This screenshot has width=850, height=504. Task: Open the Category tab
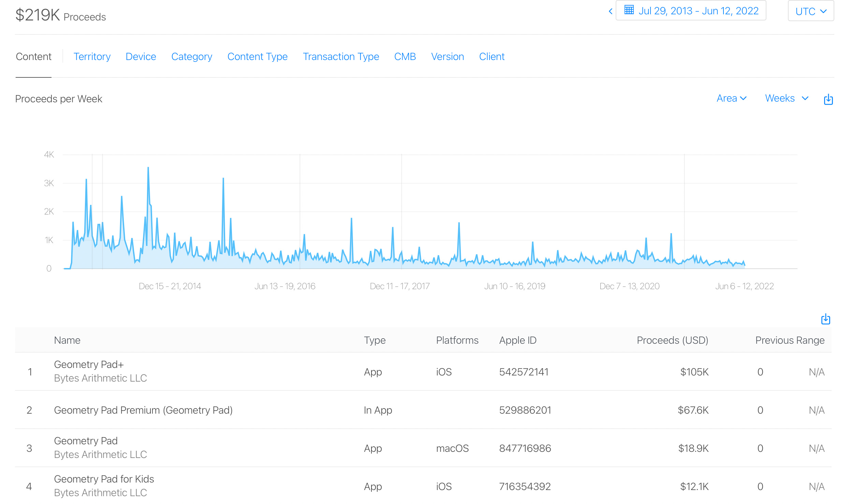192,57
